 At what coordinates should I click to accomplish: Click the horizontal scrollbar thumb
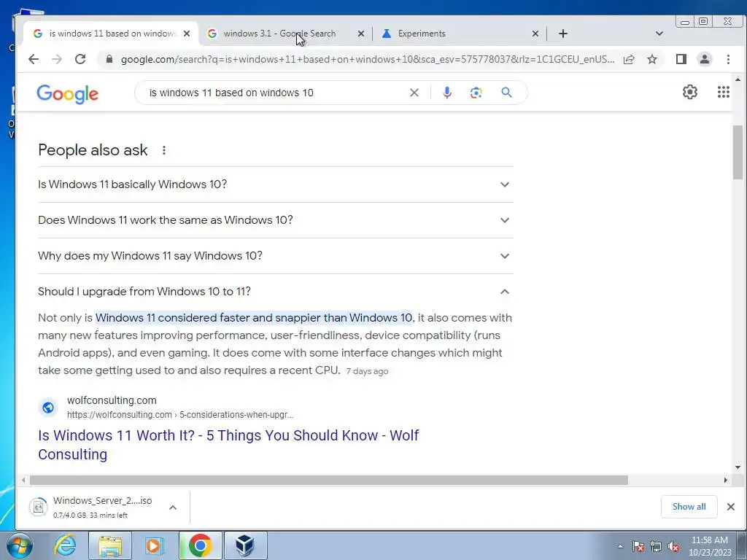[329, 480]
